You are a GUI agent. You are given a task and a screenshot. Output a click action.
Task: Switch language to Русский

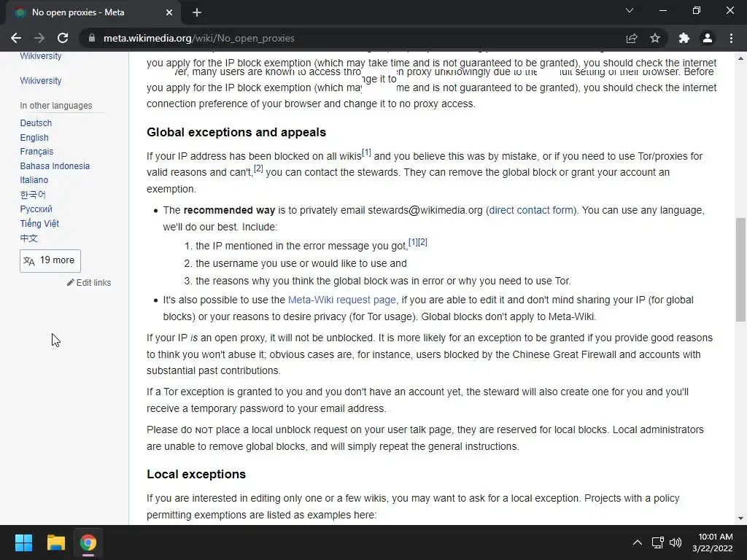point(36,209)
